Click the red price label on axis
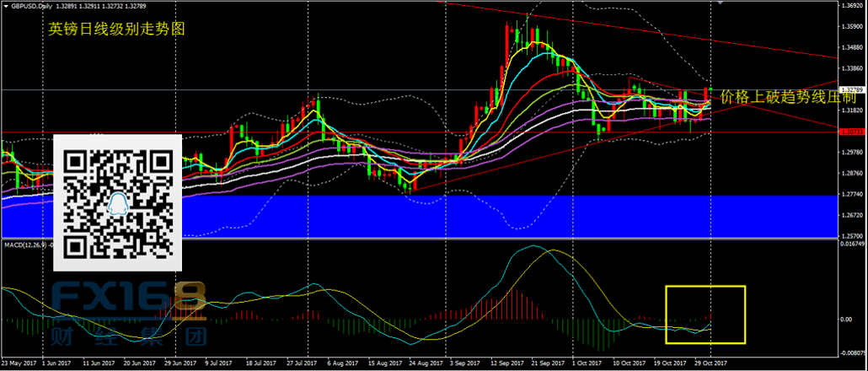The image size is (868, 371). click(x=850, y=132)
